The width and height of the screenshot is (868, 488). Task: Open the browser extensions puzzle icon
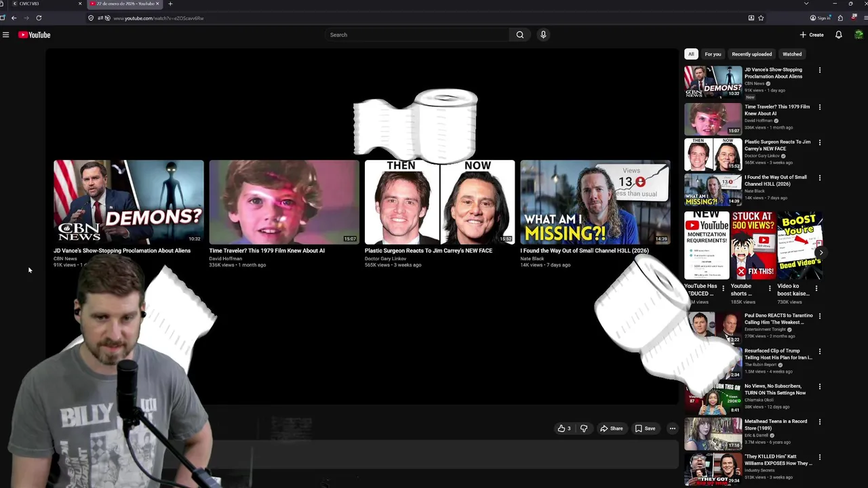840,18
